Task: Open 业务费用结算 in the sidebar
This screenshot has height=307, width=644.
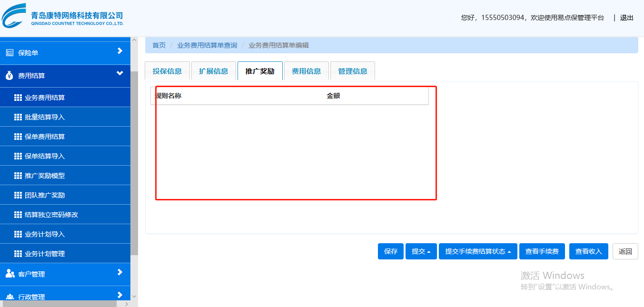Action: [65, 98]
